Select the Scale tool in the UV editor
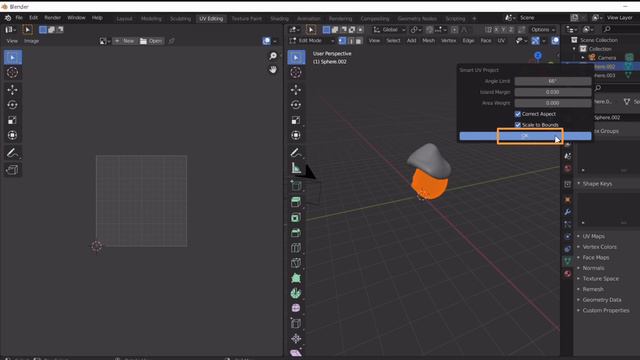This screenshot has width=640, height=360. (13, 120)
